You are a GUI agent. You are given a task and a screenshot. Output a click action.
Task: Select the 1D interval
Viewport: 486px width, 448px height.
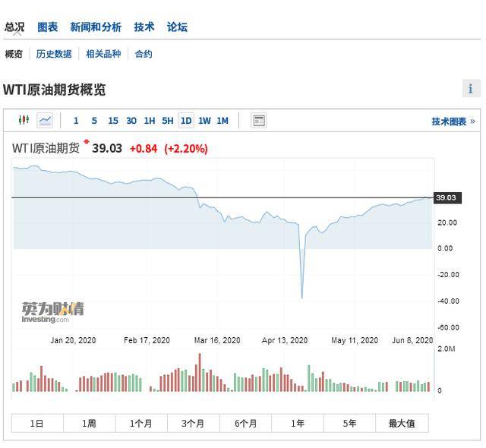click(186, 121)
